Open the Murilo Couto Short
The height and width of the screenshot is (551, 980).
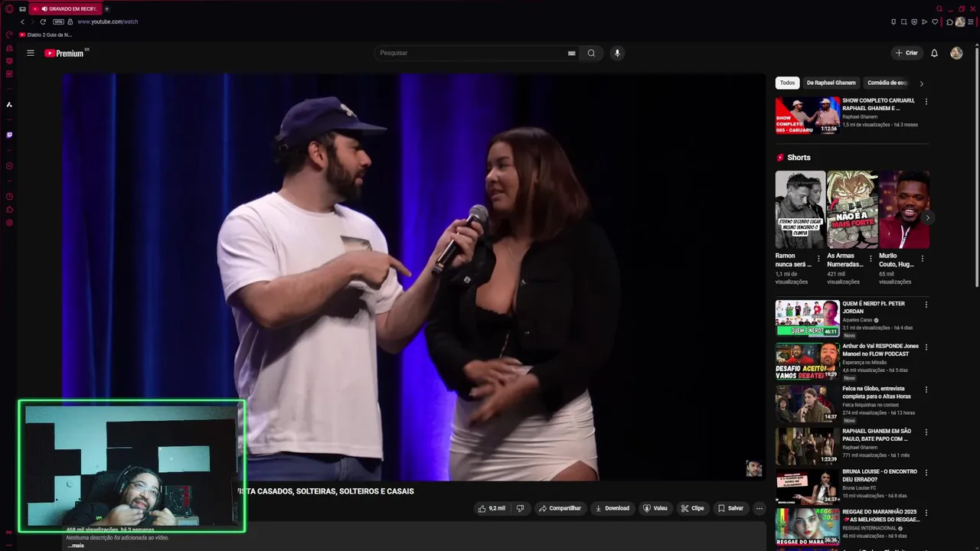(x=904, y=210)
